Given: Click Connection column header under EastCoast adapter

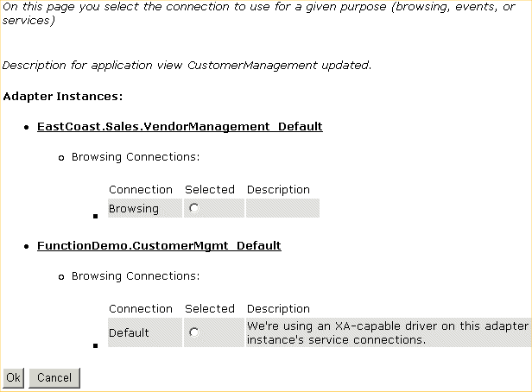Looking at the screenshot, I should coord(141,189).
